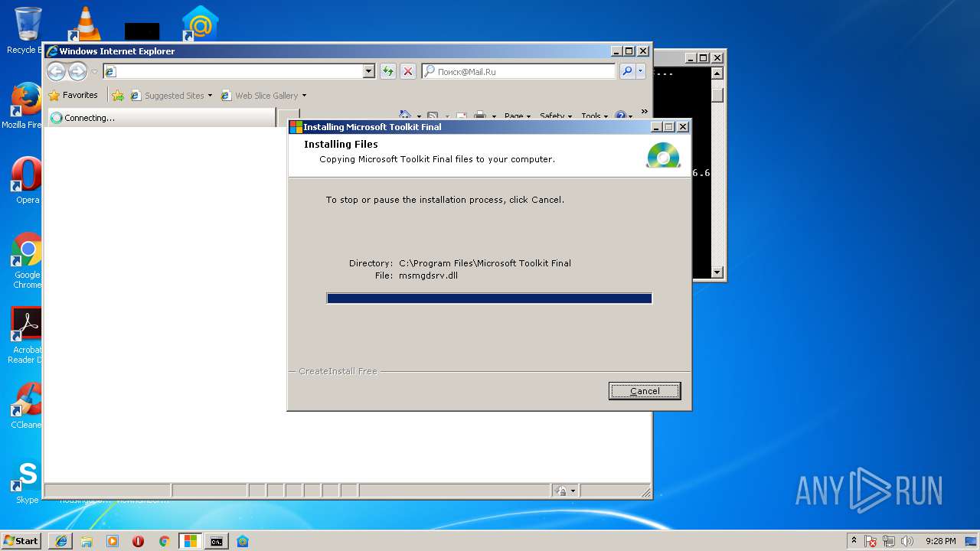Screen dimensions: 980x551
Task: Click the Cancel button in the installer
Action: 645,391
